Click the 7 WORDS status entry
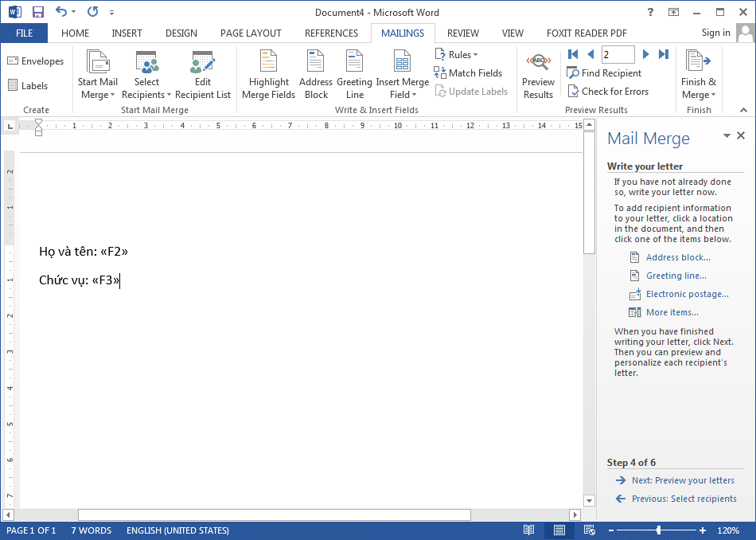 coord(92,530)
